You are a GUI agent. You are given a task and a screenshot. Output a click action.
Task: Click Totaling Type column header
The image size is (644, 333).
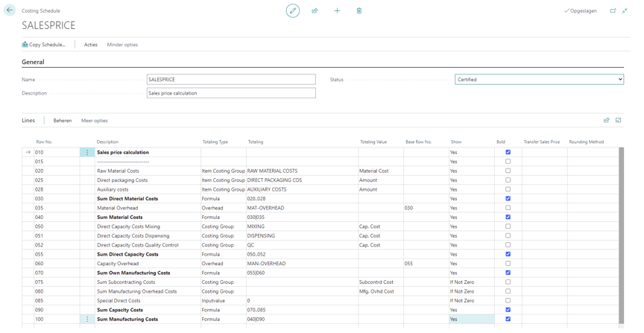click(215, 142)
